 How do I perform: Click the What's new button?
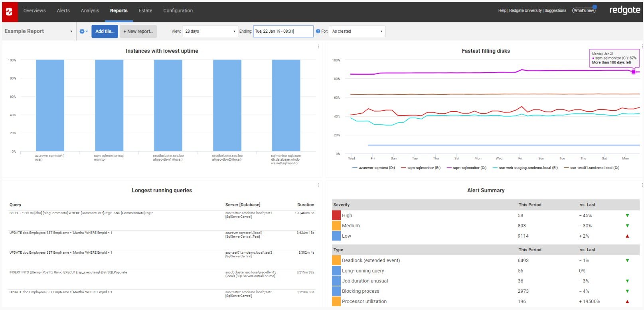point(584,10)
